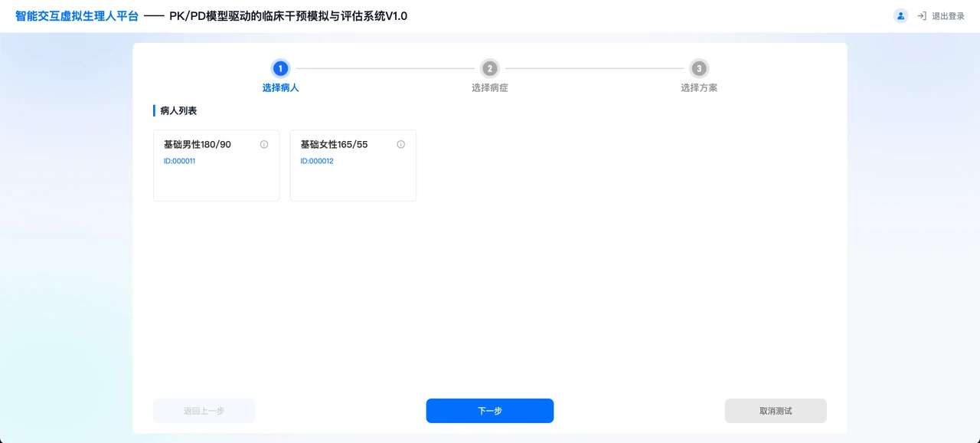Click the user avatar icon
This screenshot has height=443, width=980.
[901, 15]
